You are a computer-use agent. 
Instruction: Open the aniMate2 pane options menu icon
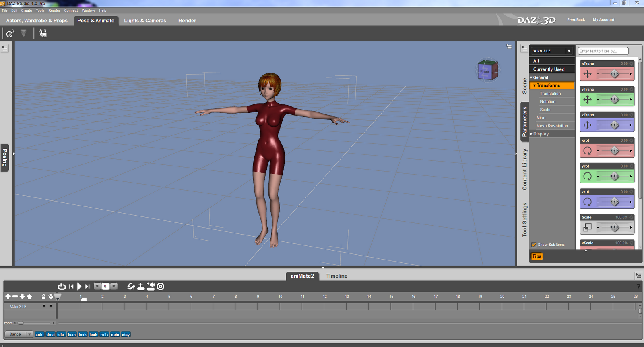(x=638, y=276)
